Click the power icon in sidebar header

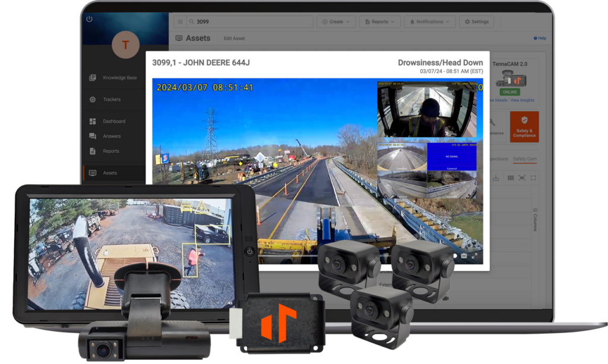(x=89, y=18)
